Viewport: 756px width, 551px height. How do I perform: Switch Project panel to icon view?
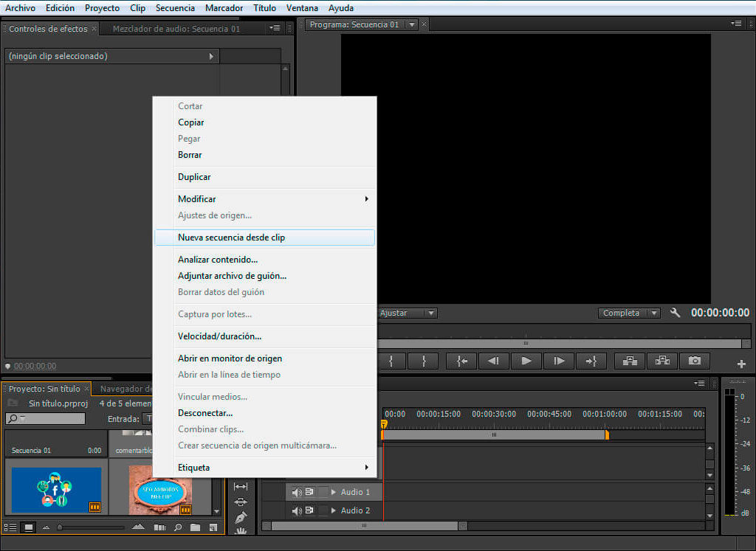29,527
